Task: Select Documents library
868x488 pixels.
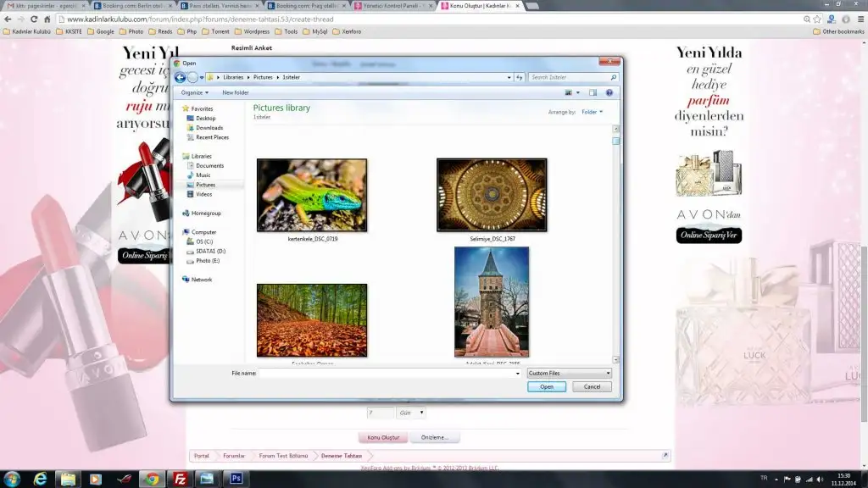Action: pyautogui.click(x=209, y=165)
